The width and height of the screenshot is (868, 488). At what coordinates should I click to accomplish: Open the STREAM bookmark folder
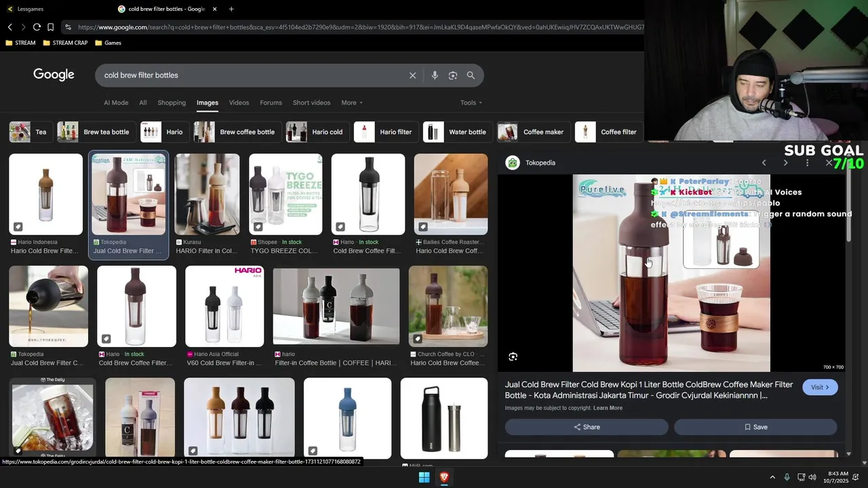tap(20, 43)
